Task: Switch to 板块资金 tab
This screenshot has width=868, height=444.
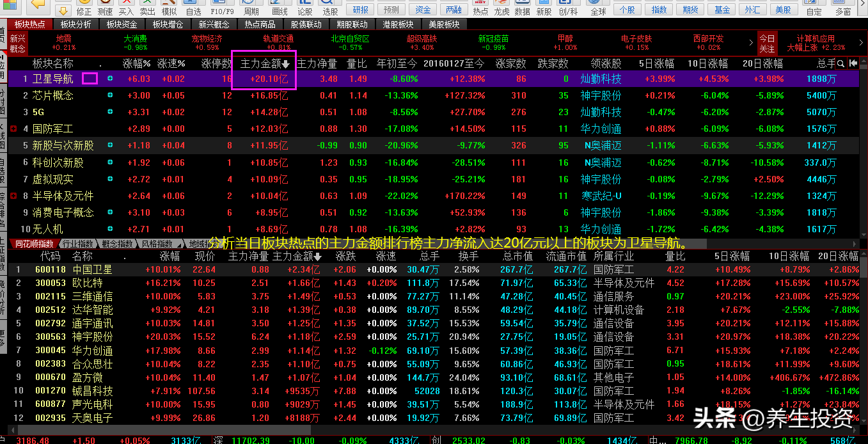Action: click(x=122, y=24)
